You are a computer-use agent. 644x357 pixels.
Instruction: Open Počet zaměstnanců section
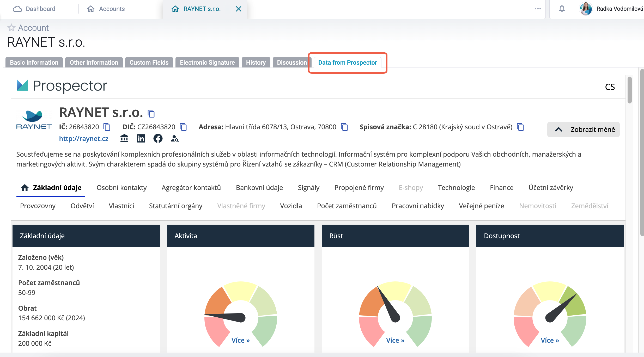tap(347, 206)
